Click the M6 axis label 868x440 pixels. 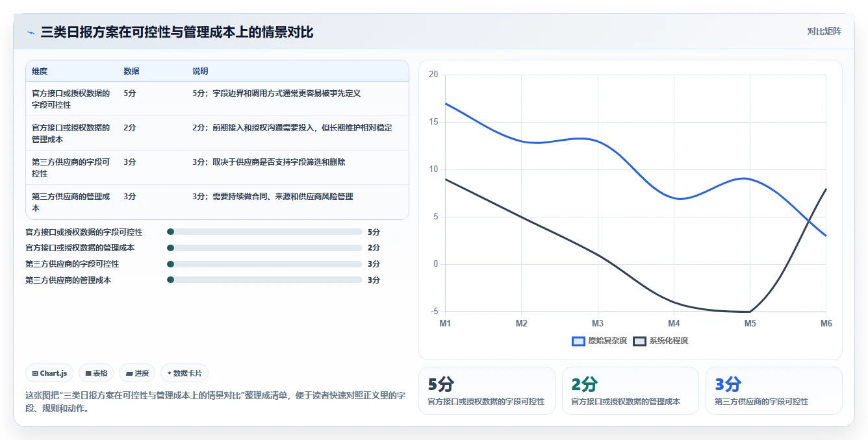(x=826, y=323)
